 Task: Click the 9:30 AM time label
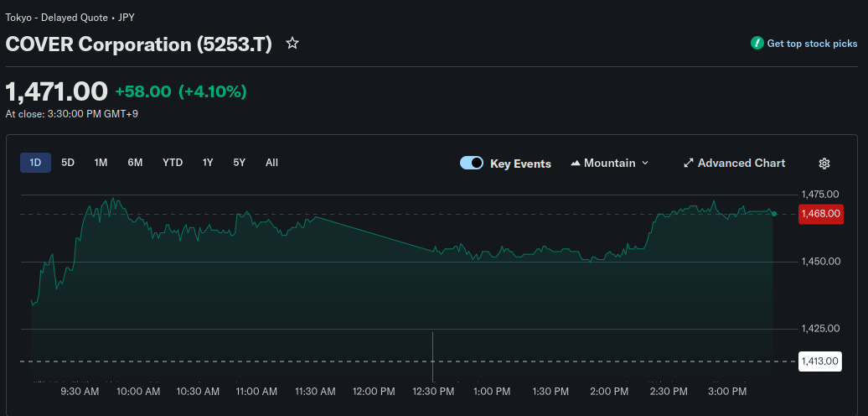click(x=80, y=392)
